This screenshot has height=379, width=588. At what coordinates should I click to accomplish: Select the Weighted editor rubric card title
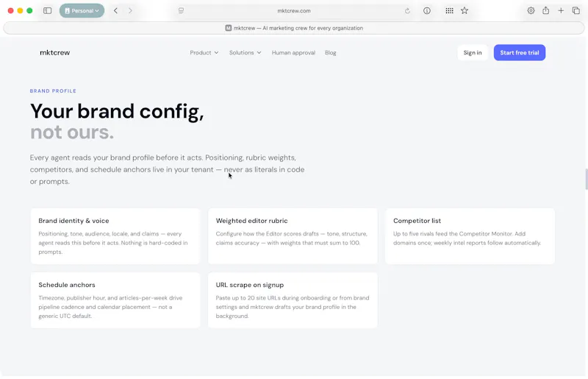[x=251, y=221]
